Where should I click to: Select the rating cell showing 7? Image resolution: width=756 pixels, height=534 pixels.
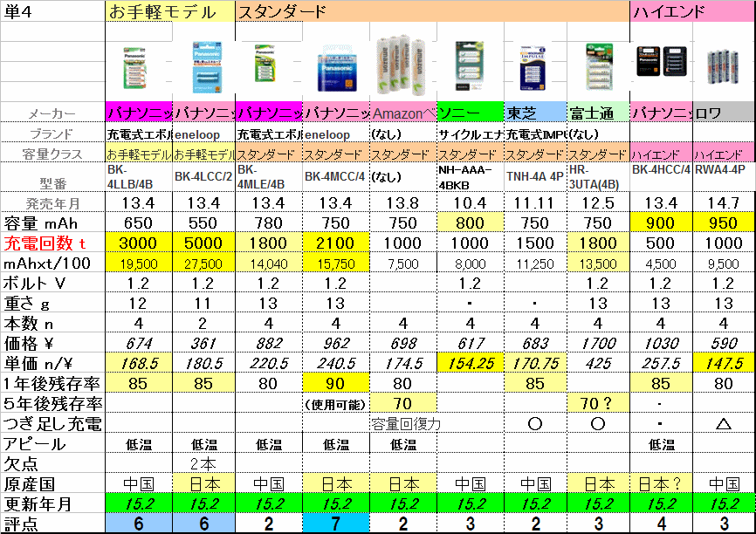[336, 524]
